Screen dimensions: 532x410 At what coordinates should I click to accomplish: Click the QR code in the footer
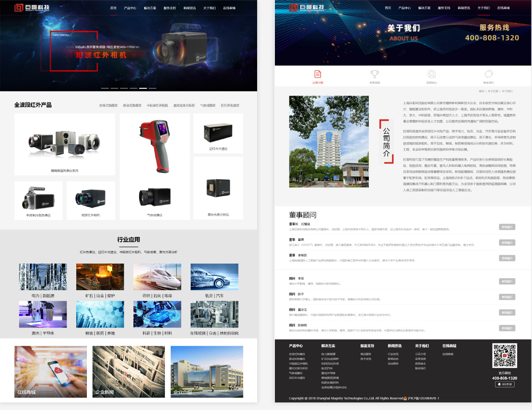[505, 356]
